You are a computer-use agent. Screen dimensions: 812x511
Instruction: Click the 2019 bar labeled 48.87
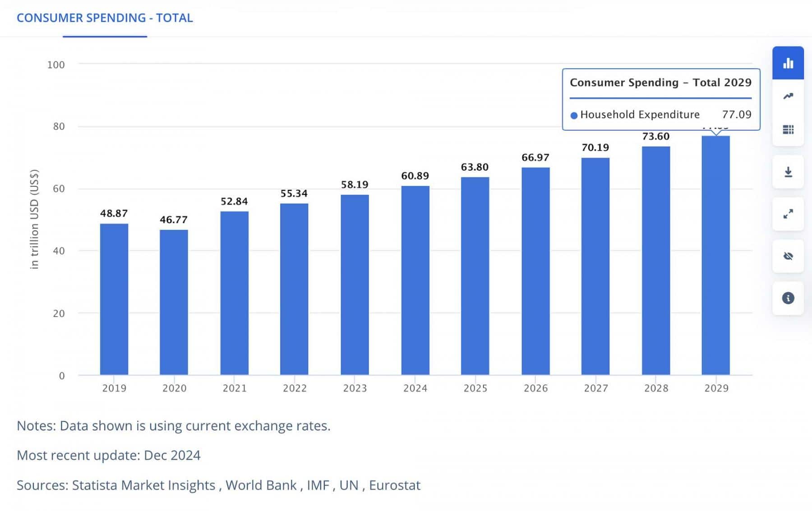point(114,299)
